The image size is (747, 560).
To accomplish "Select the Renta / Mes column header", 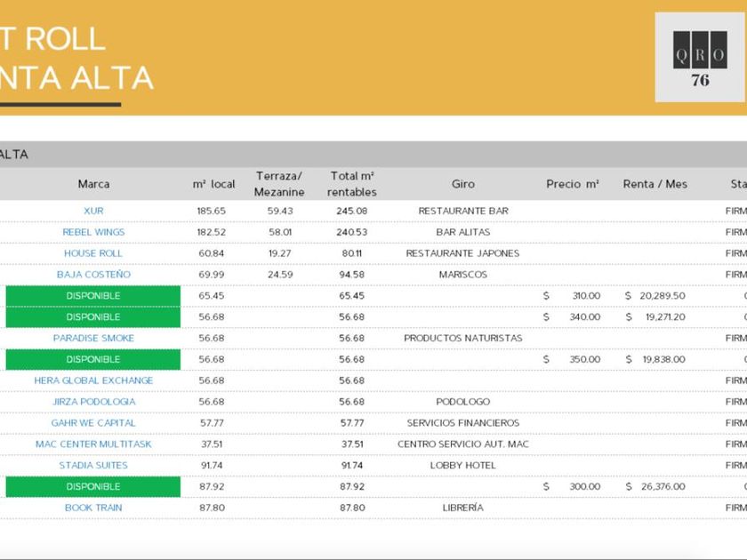I will coord(655,184).
